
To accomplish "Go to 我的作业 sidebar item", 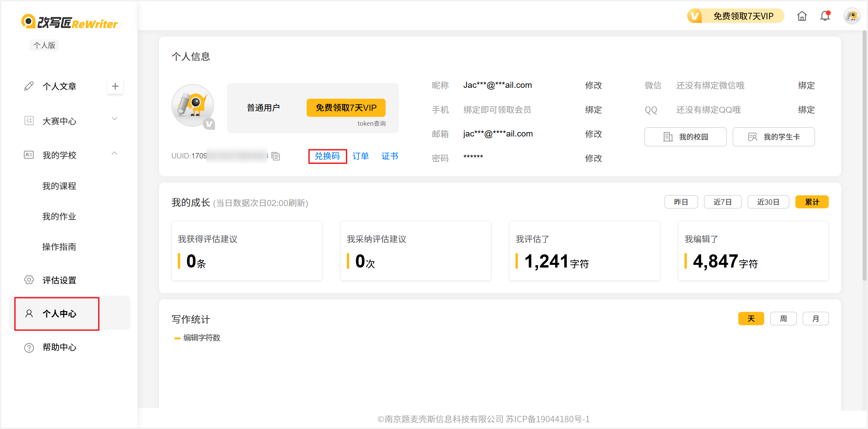I will coord(59,217).
